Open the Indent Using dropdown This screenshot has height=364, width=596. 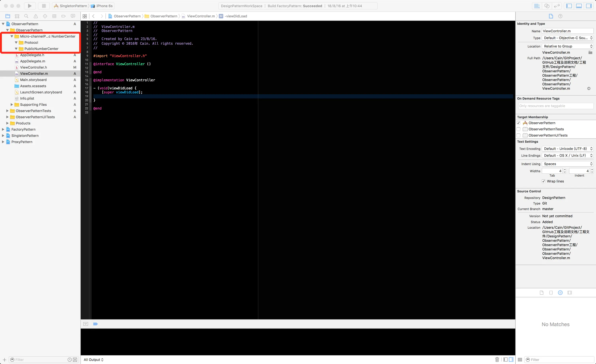pyautogui.click(x=567, y=164)
